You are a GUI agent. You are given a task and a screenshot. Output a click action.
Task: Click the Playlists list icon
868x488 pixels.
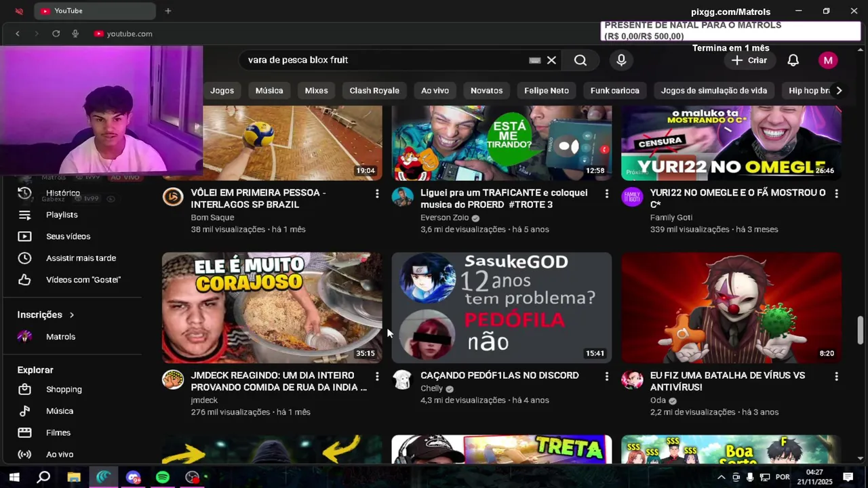pyautogui.click(x=24, y=215)
